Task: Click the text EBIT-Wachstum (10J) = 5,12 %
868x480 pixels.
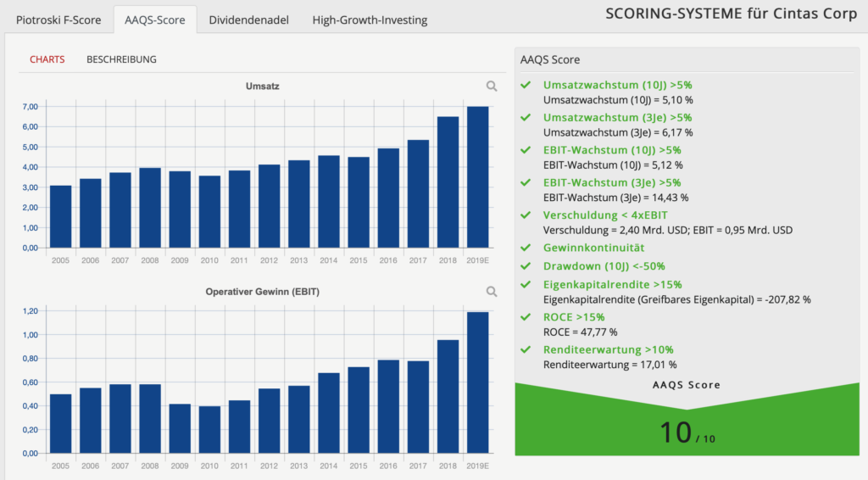Action: tap(613, 165)
